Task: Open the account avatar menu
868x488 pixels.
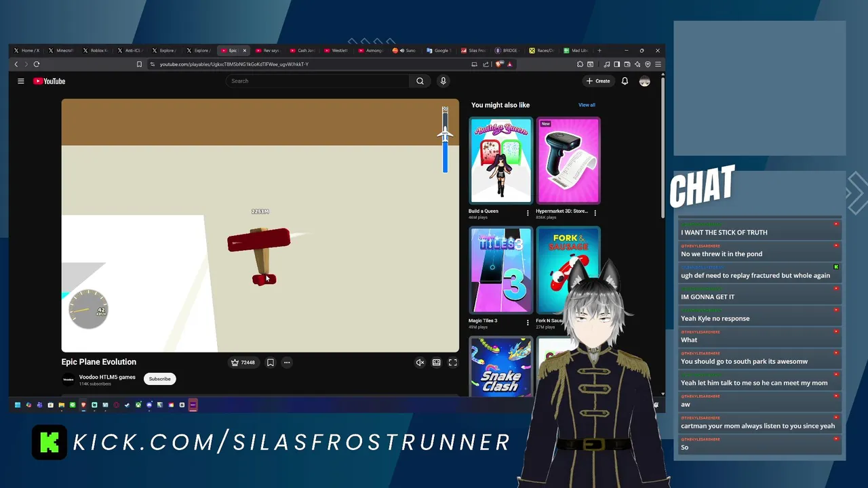Action: tap(644, 81)
